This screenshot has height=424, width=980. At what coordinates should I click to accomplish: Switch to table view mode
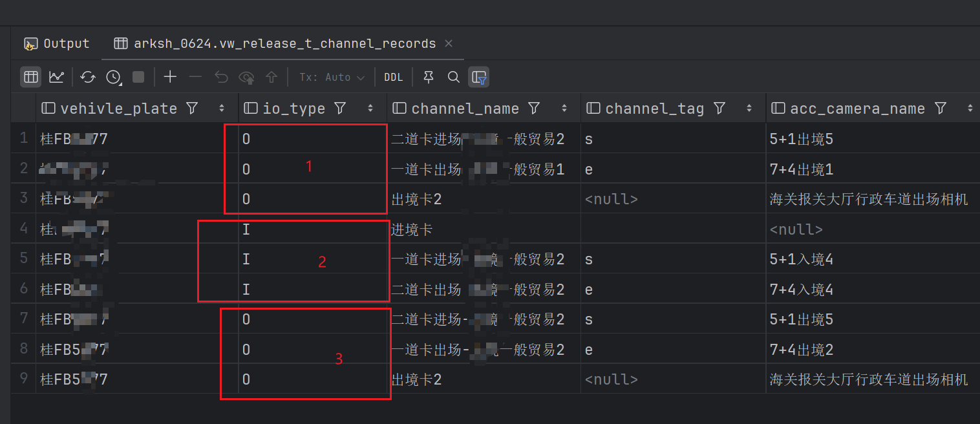pyautogui.click(x=30, y=78)
